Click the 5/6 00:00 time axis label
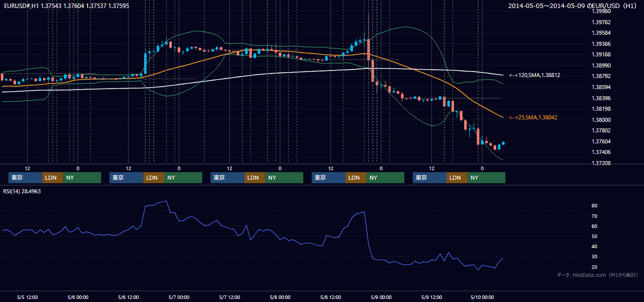Viewport: 644px width, 302px height. 78,297
